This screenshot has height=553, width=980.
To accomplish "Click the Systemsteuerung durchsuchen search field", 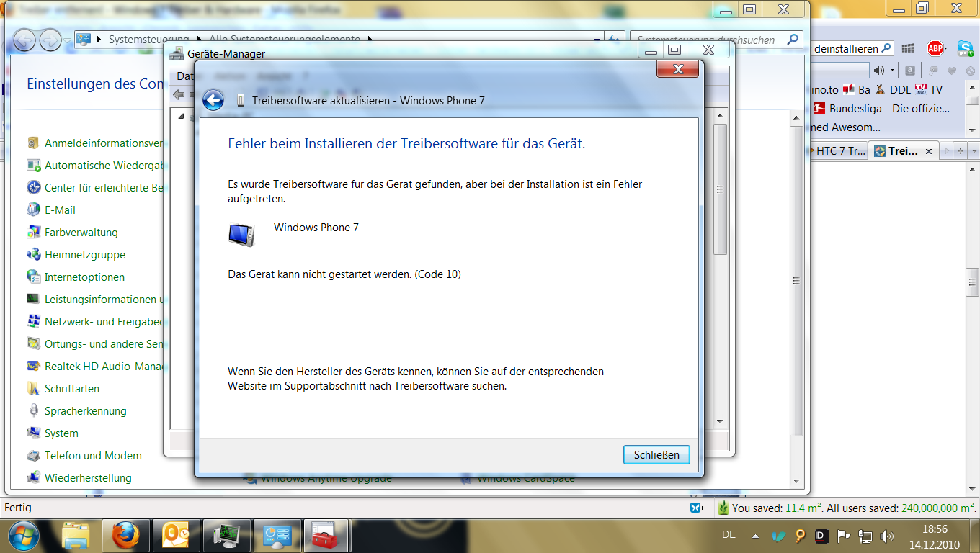I will point(716,40).
